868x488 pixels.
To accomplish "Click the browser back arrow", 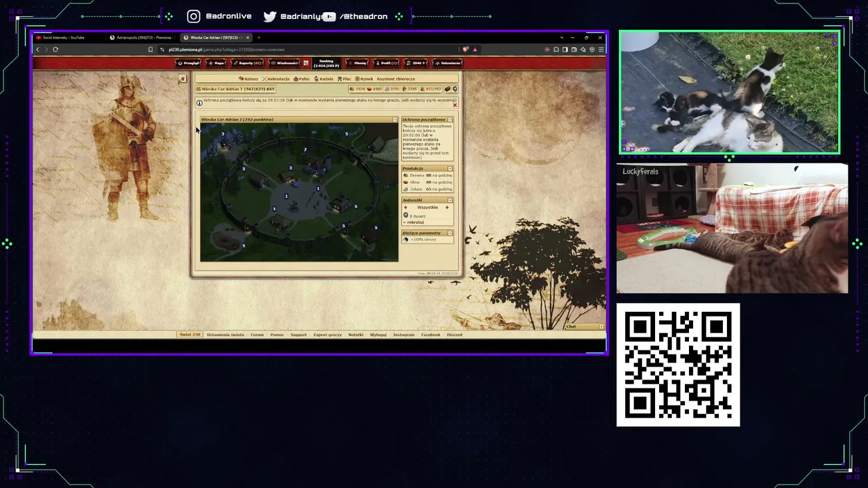I will [38, 49].
